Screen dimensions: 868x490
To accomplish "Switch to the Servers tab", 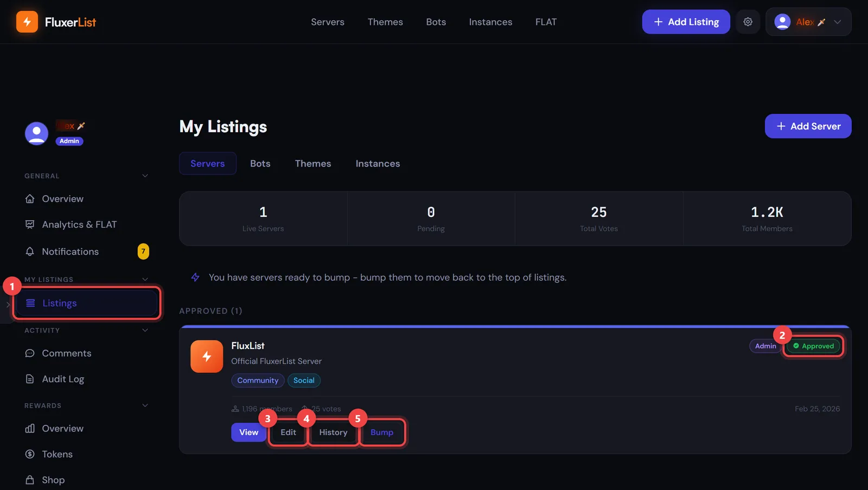I will [x=208, y=163].
